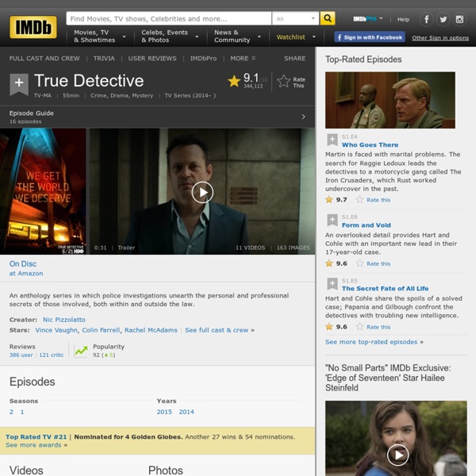
Task: Click the IMDb logo
Action: click(33, 27)
